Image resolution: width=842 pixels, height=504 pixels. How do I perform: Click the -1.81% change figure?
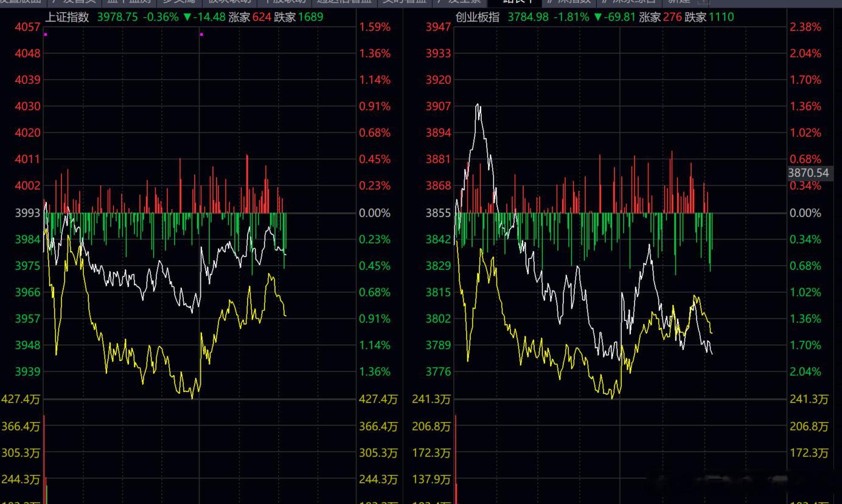pyautogui.click(x=571, y=17)
